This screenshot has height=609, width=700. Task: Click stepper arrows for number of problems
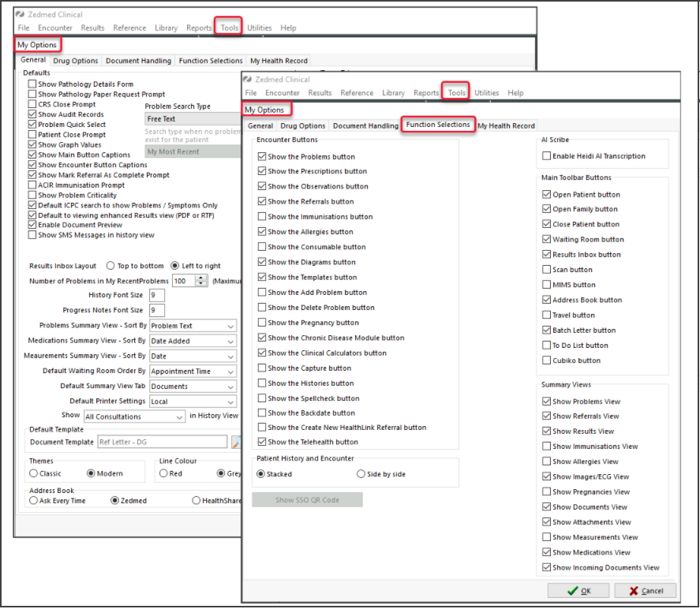point(201,281)
